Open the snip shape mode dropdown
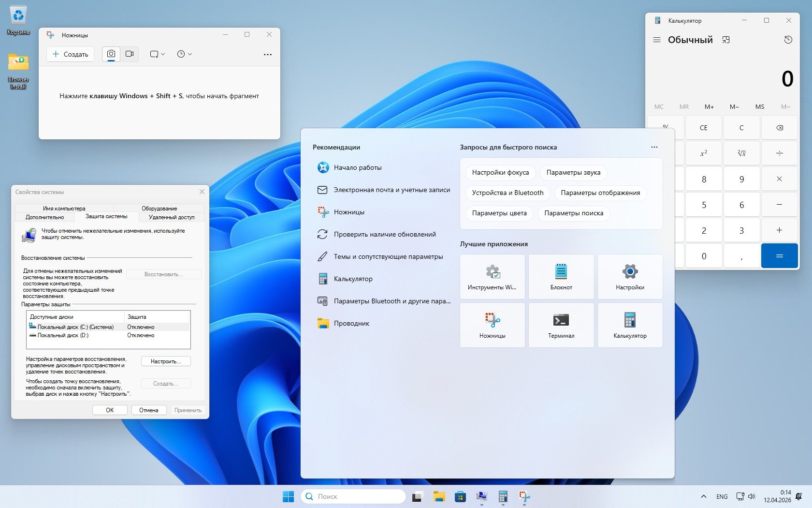 point(157,54)
